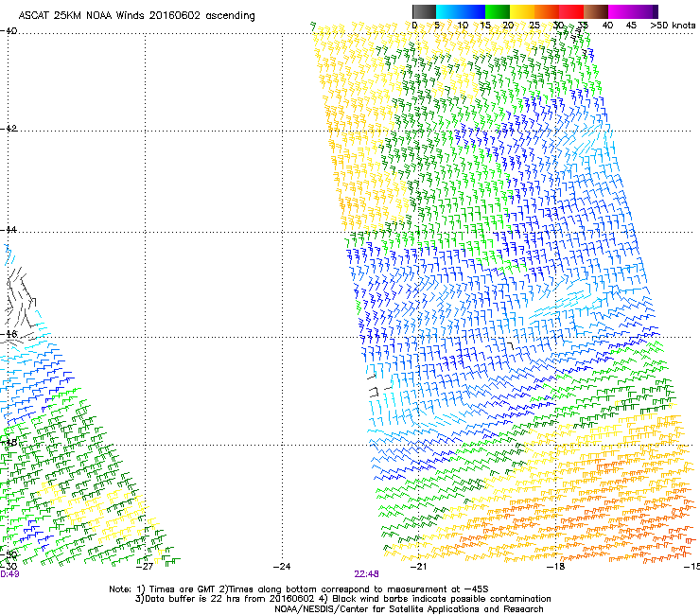Click the gray 0-5 knot legend segment

click(424, 11)
